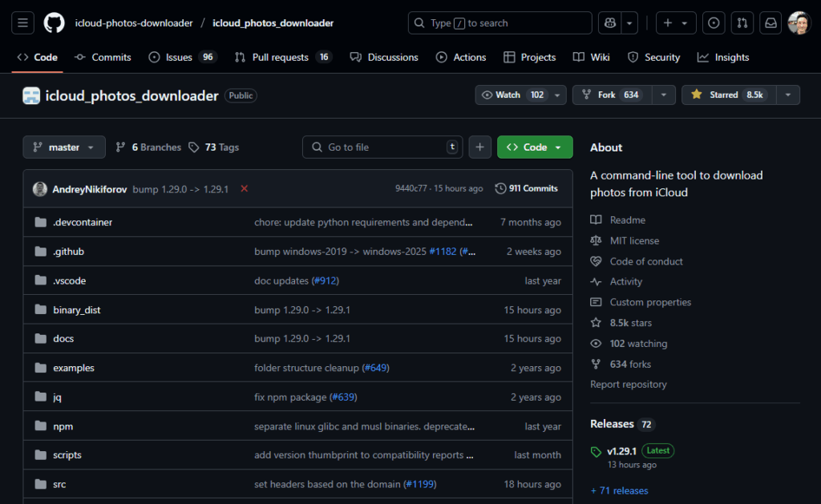The height and width of the screenshot is (504, 821).
Task: Toggle the Starred button to unstar repository
Action: click(729, 95)
